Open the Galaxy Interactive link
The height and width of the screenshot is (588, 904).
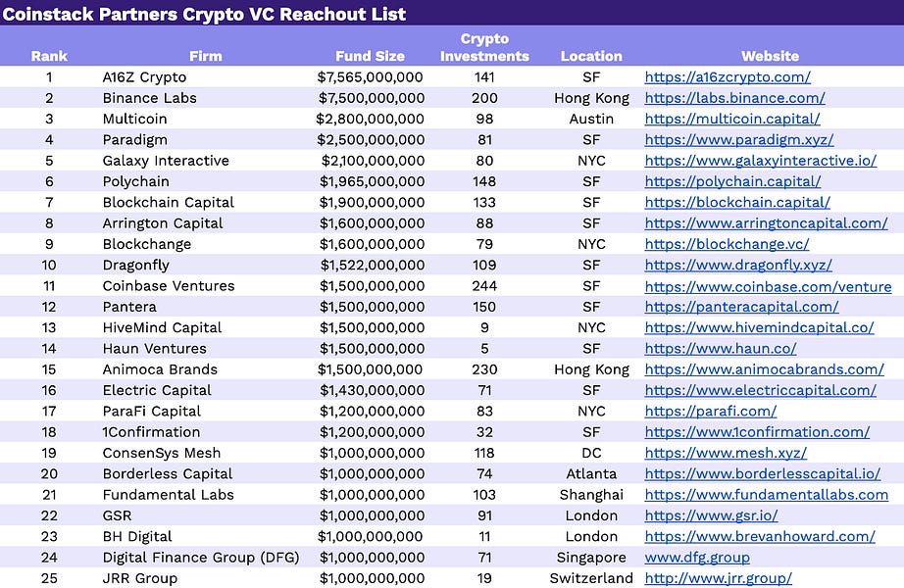pyautogui.click(x=753, y=161)
